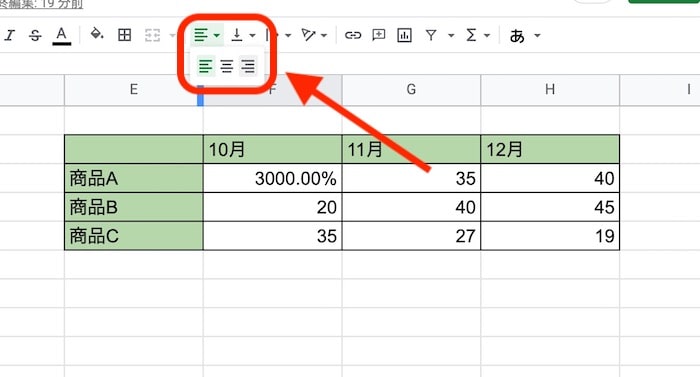The image size is (700, 377).
Task: Insert a chart
Action: tap(404, 35)
